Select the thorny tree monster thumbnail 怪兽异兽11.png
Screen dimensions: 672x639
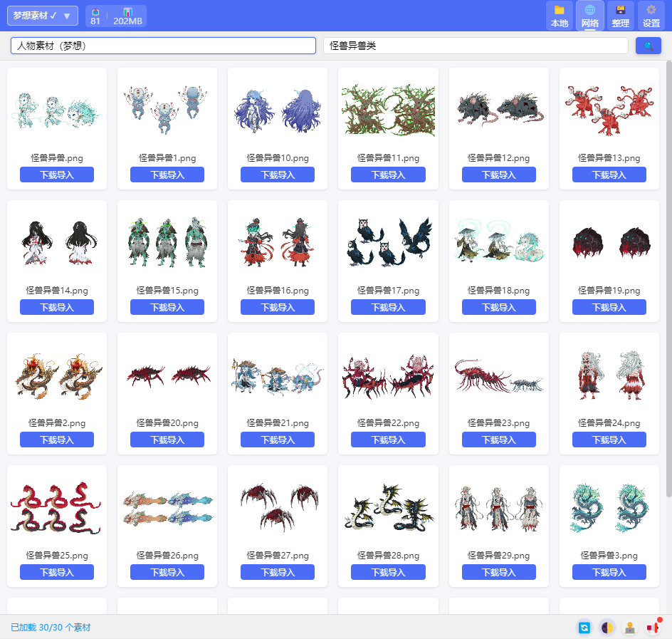(x=388, y=110)
